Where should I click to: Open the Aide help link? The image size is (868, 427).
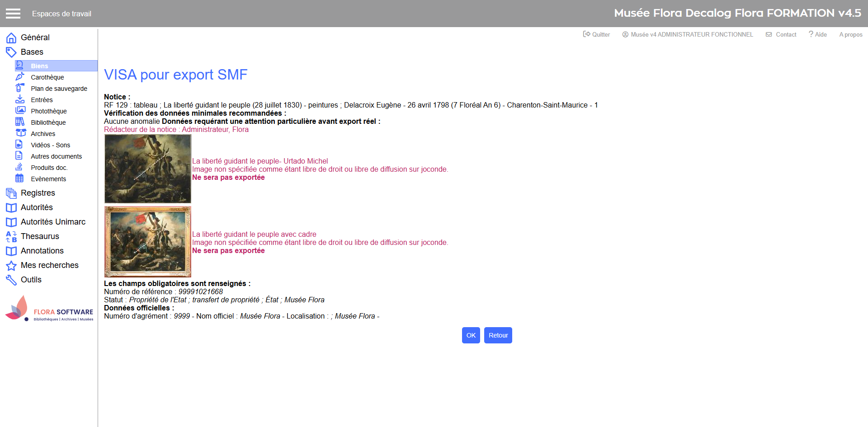coord(818,34)
